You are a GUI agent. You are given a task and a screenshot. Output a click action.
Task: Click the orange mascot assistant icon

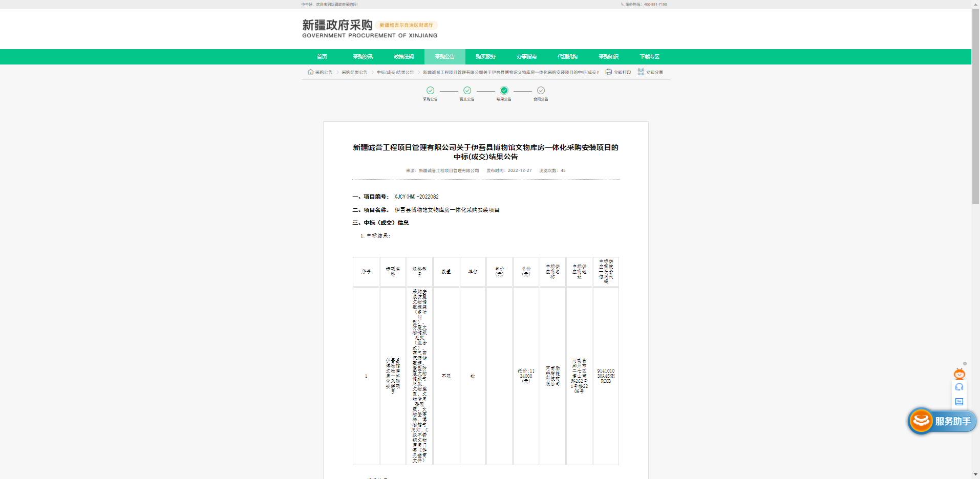pos(959,374)
